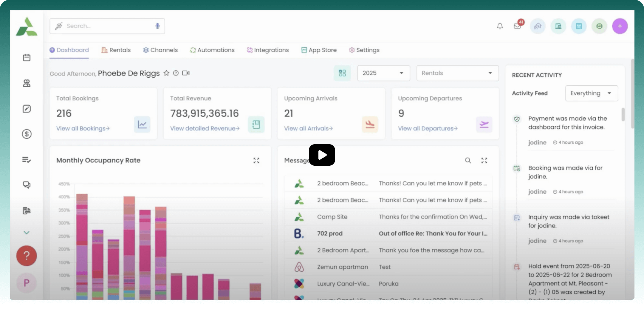
Task: Open the dollar finance icon in sidebar
Action: pyautogui.click(x=27, y=134)
